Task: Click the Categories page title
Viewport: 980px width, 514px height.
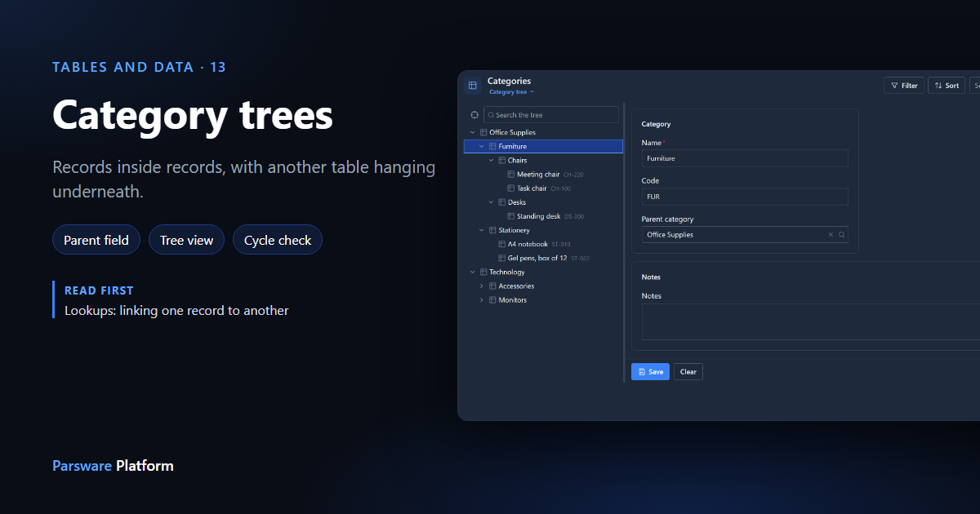Action: pos(509,81)
